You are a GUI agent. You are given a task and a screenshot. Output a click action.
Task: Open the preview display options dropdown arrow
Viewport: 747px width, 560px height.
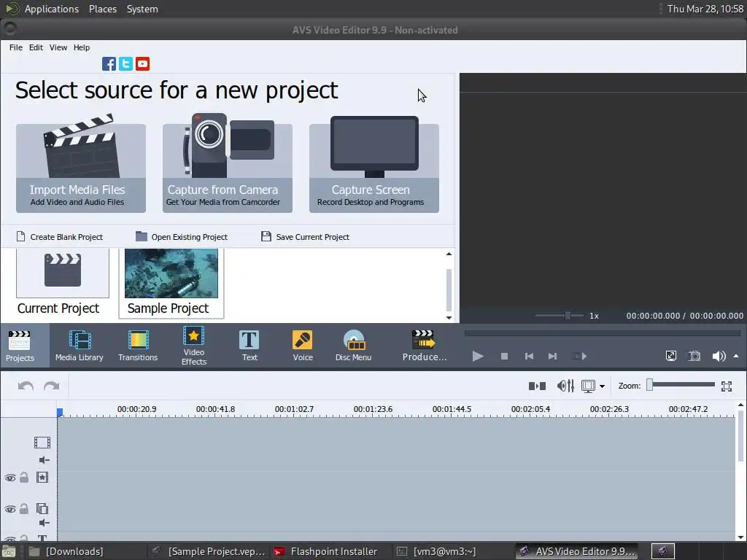[x=602, y=386]
